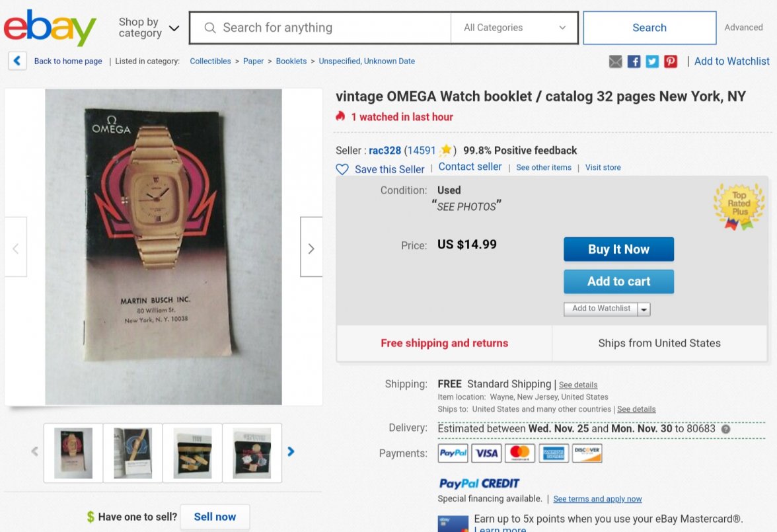The image size is (777, 532).
Task: Share this listing on Facebook
Action: [x=634, y=61]
